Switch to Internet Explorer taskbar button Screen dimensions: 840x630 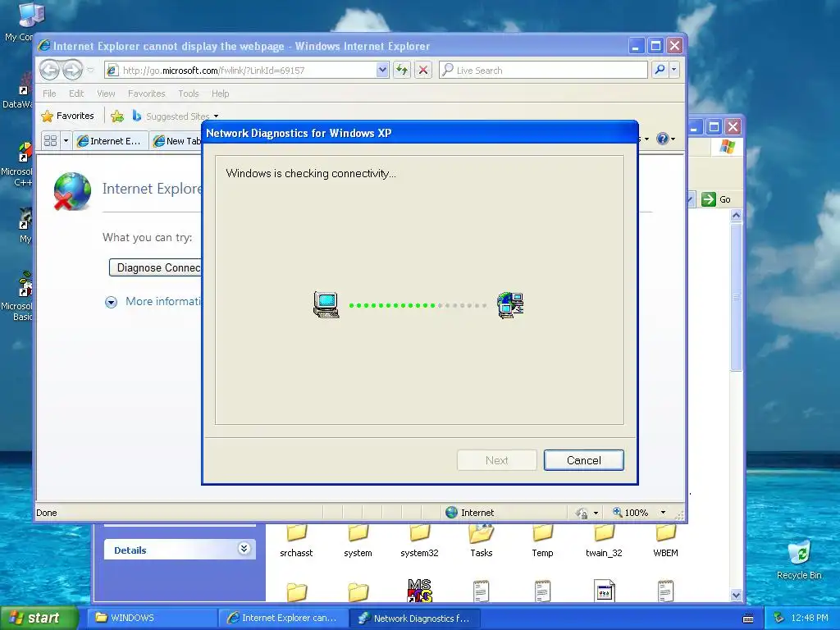point(283,618)
